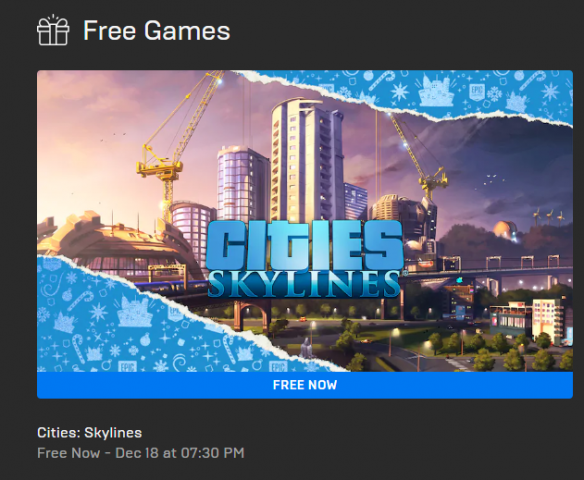Click the blue CITIES word in the logo

pyautogui.click(x=304, y=244)
